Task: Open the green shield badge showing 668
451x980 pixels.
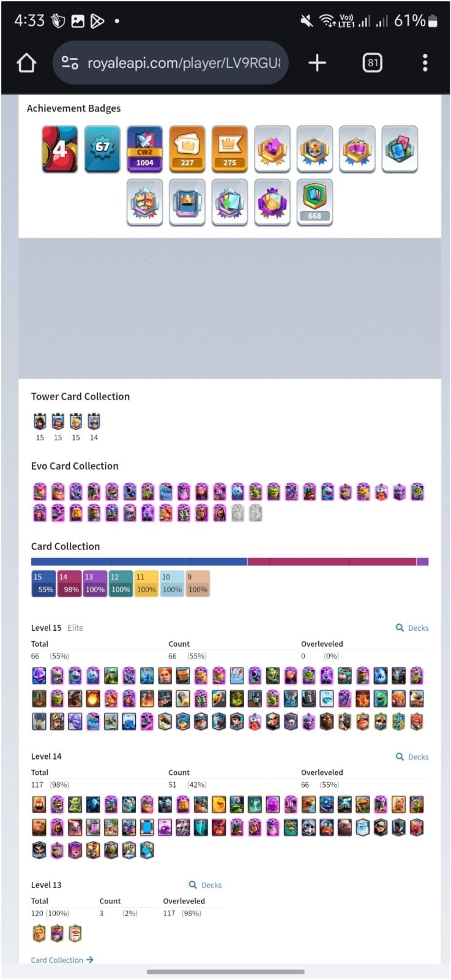Action: (315, 202)
